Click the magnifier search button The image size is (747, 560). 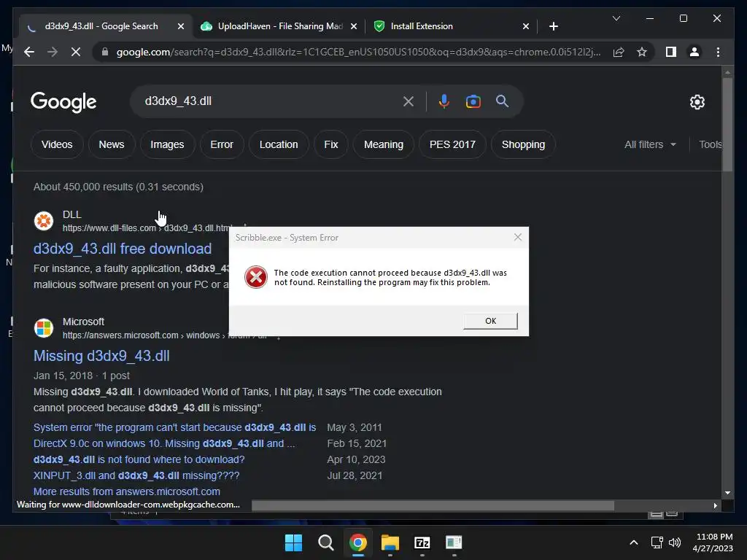coord(502,101)
